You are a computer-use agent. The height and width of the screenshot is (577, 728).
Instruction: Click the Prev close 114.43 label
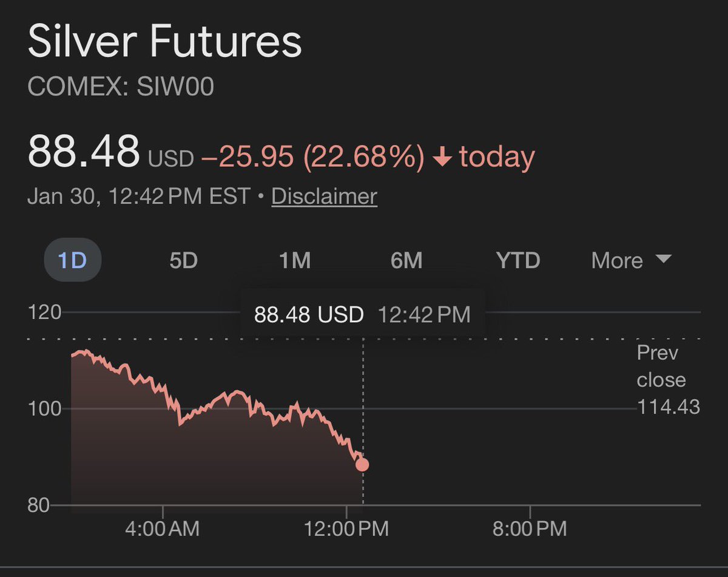667,379
